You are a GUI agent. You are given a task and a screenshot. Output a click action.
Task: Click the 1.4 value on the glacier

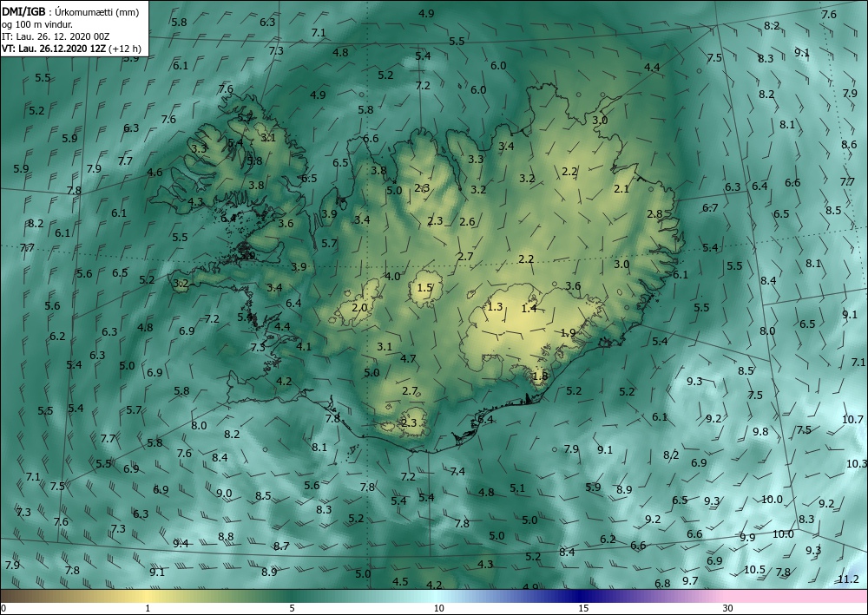tap(529, 309)
